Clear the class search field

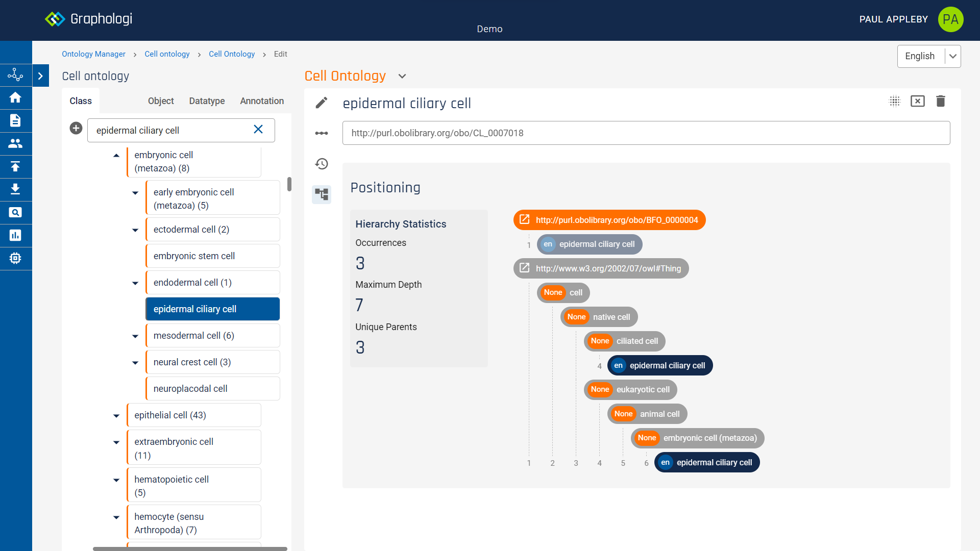coord(258,130)
